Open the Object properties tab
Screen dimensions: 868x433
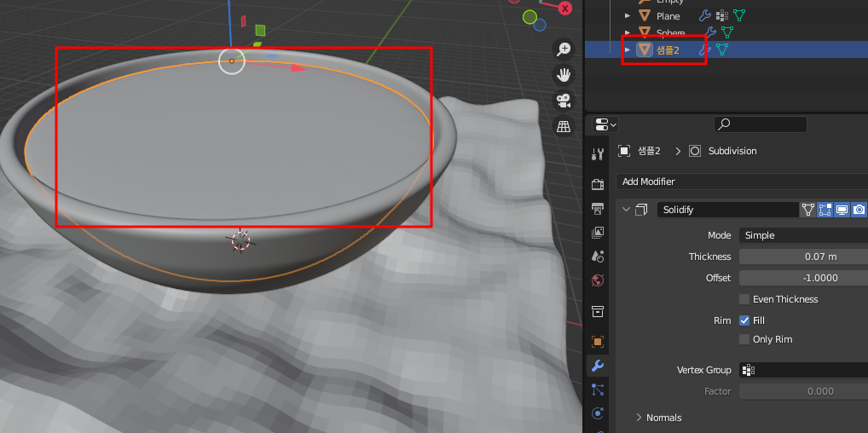point(598,342)
